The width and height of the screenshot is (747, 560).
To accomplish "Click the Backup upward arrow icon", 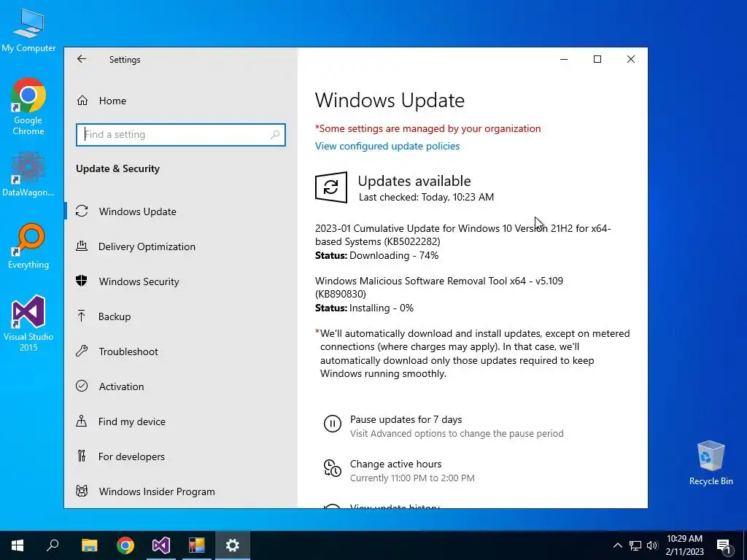I will tap(82, 316).
